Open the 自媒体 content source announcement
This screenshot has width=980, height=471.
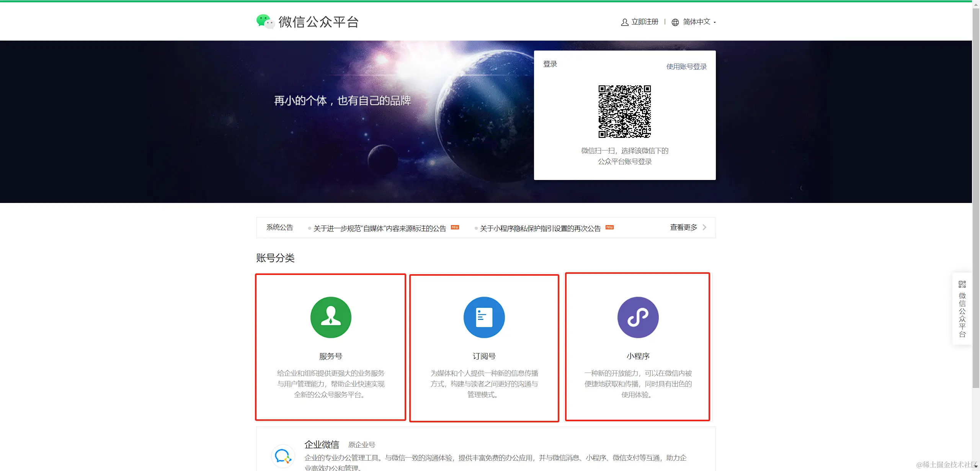379,227
